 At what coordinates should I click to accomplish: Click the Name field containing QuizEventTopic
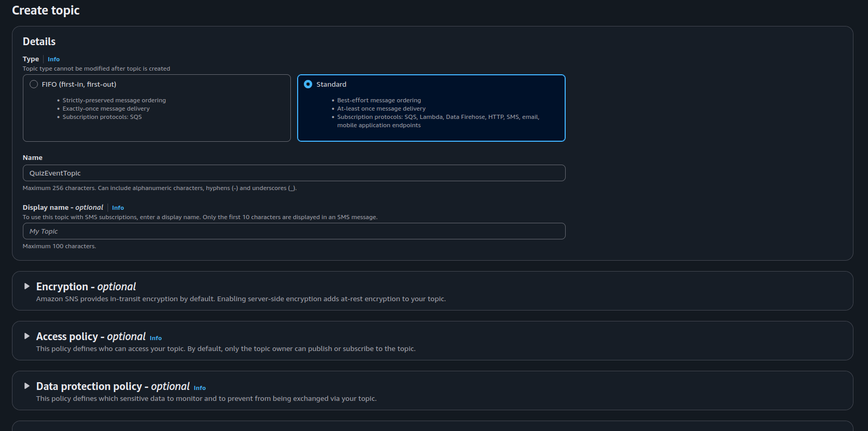coord(293,173)
